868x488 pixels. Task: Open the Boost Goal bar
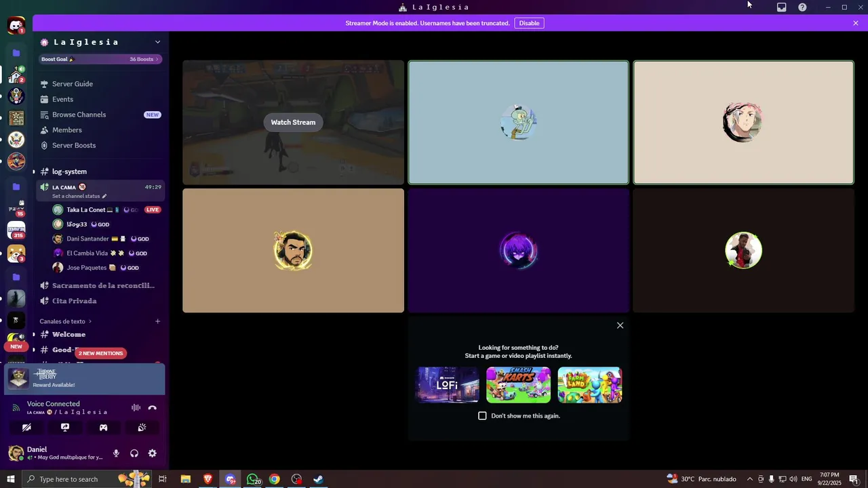(100, 59)
